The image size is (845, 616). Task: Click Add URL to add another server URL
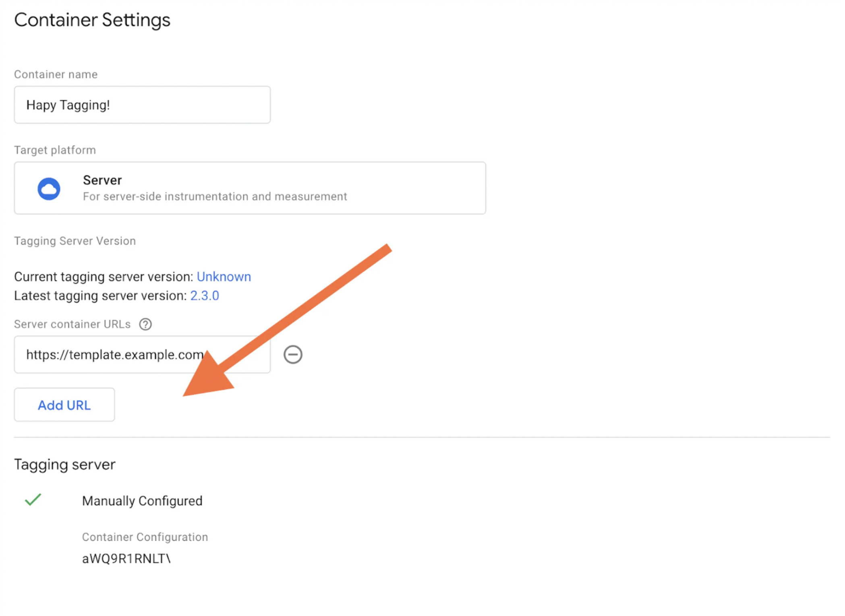pos(64,405)
